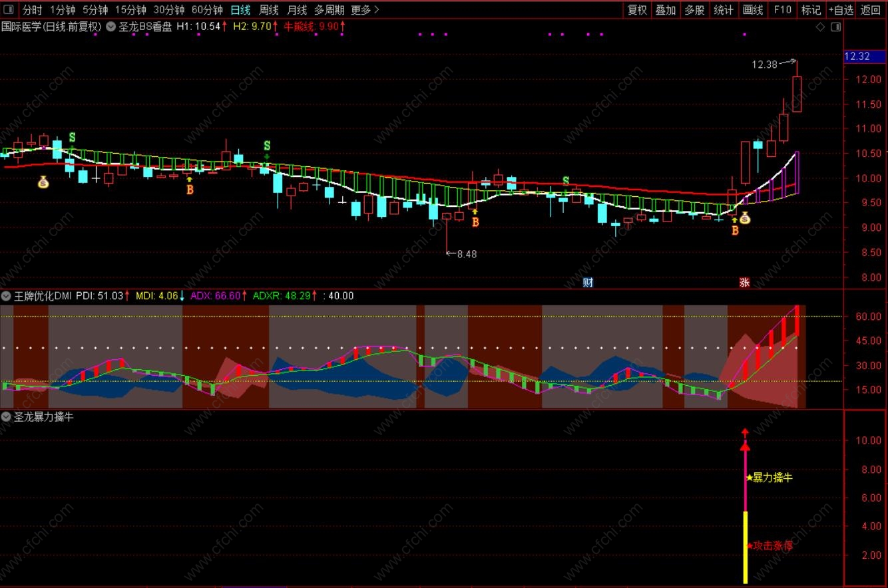The width and height of the screenshot is (888, 588).
Task: Open F10 company info
Action: coord(782,10)
